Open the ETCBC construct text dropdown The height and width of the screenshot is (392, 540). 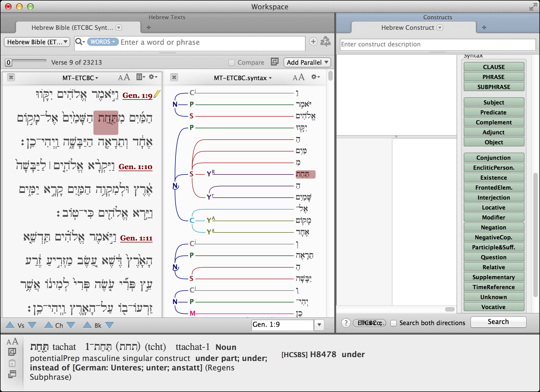pos(369,323)
